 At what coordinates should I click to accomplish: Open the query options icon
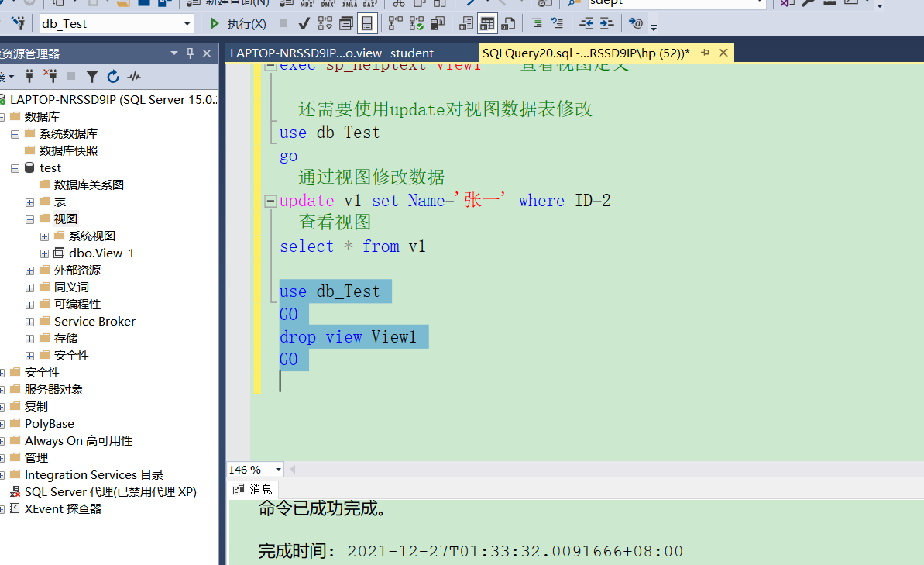[x=346, y=23]
